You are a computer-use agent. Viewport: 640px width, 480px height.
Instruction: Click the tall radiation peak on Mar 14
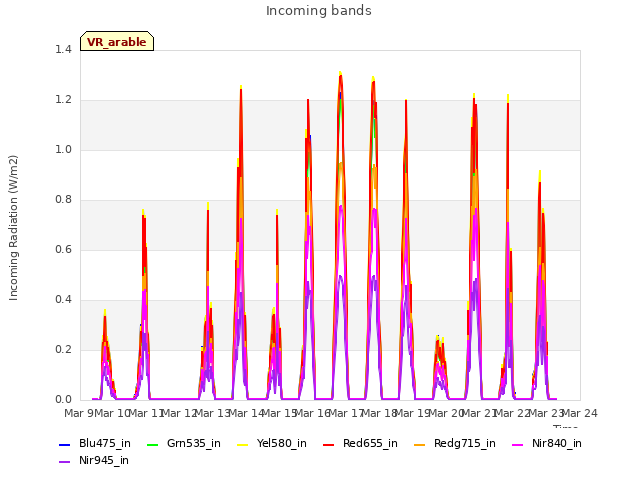pyautogui.click(x=241, y=87)
